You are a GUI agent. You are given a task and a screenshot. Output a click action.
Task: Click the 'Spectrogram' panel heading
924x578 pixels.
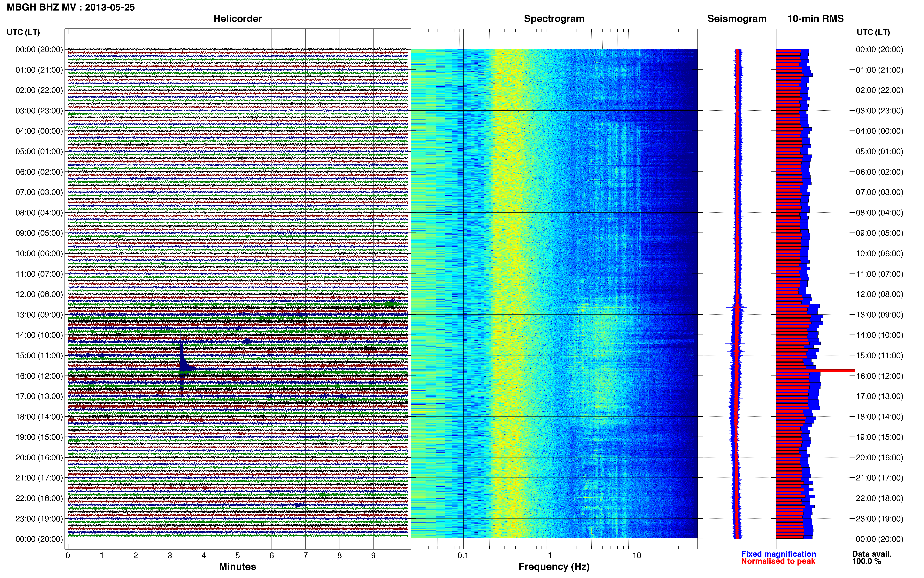tap(554, 19)
